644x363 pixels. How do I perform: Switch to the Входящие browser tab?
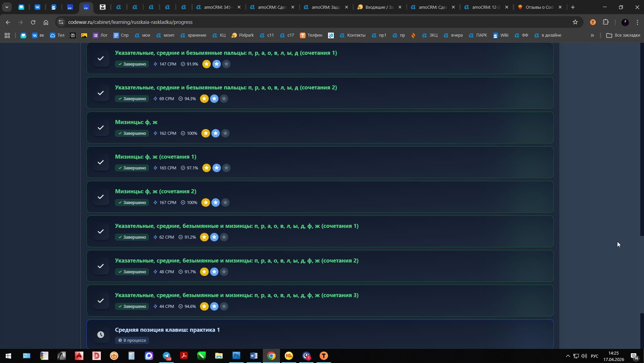tap(379, 7)
